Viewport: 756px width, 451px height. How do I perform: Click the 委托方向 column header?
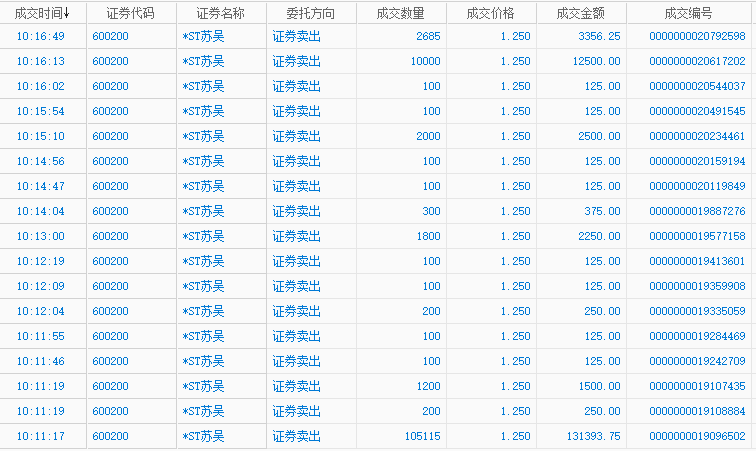[x=311, y=13]
